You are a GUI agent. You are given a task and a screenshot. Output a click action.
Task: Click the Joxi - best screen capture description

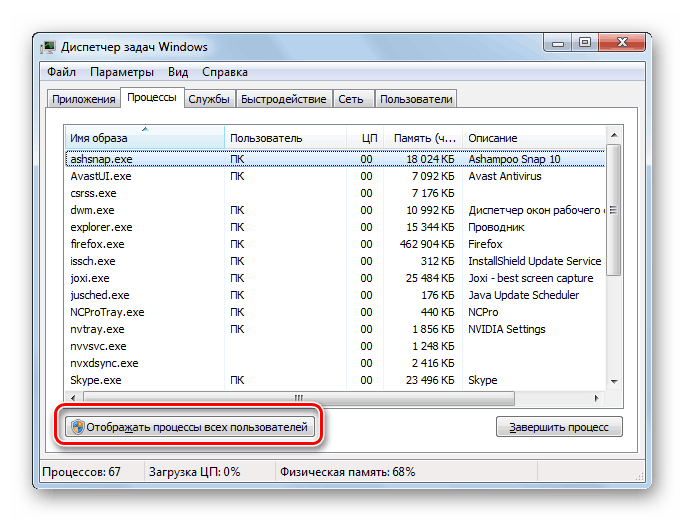click(531, 278)
